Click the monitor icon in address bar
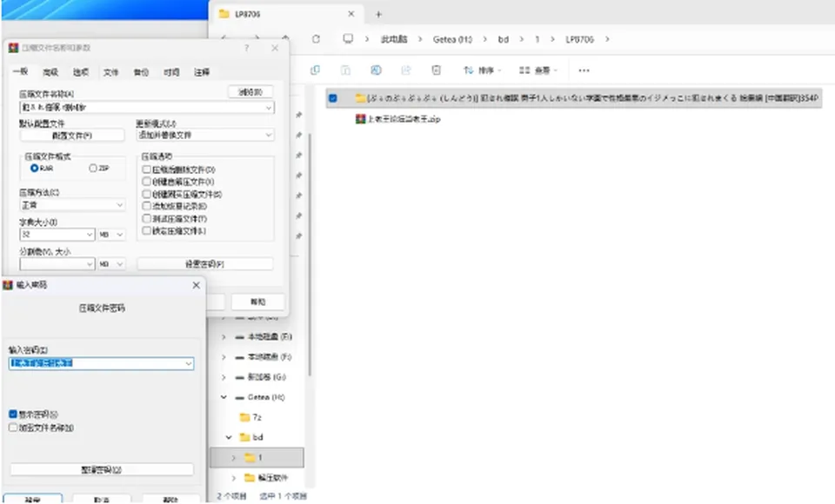This screenshot has height=504, width=835. tap(348, 39)
